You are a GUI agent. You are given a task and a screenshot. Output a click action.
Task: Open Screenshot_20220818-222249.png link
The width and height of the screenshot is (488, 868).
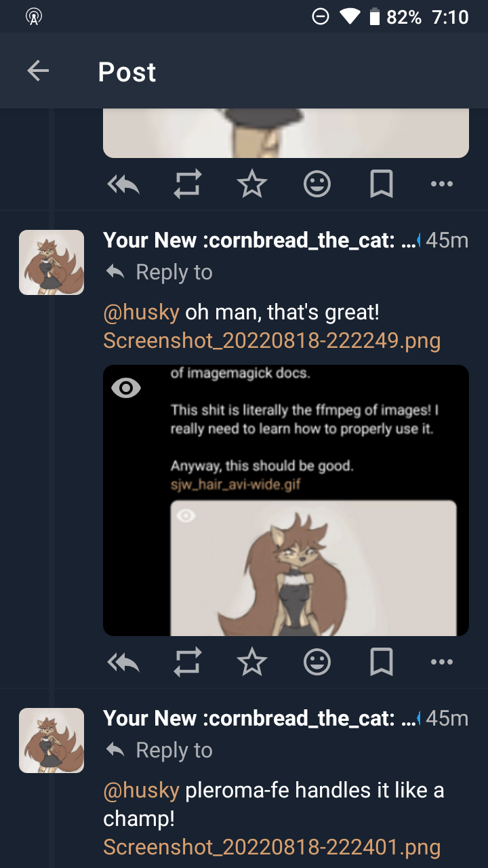(x=272, y=340)
